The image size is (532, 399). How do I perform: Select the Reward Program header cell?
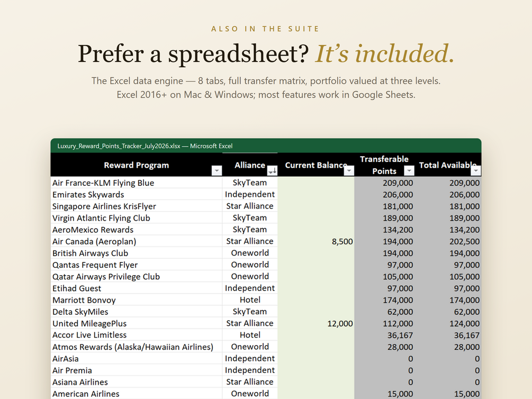[x=137, y=165]
